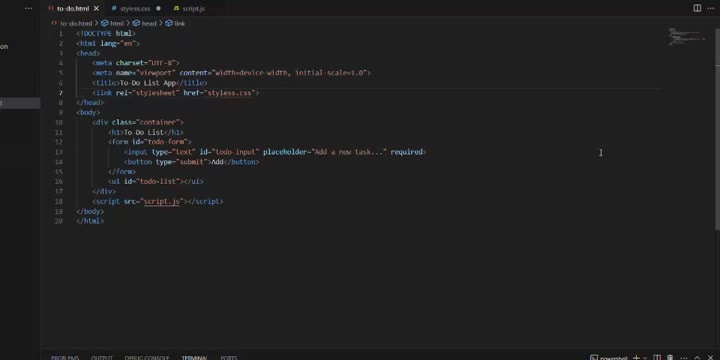This screenshot has height=360, width=720.
Task: Click the "required" attribute on line 13
Action: click(406, 152)
